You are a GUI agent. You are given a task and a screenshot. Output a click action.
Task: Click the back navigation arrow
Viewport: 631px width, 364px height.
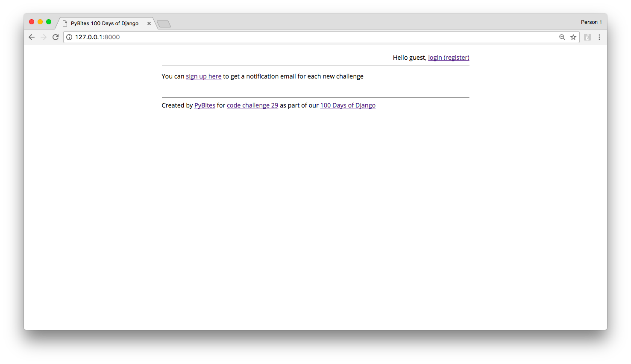point(31,37)
